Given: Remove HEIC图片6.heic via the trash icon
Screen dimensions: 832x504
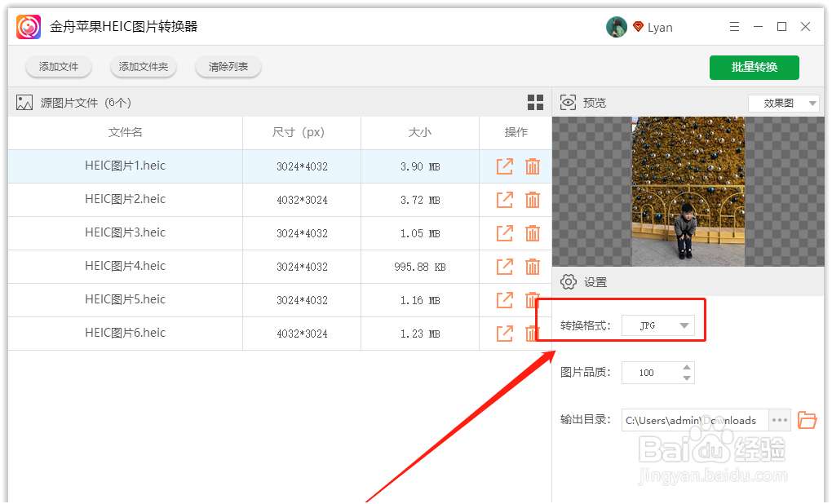Looking at the screenshot, I should click(x=533, y=333).
